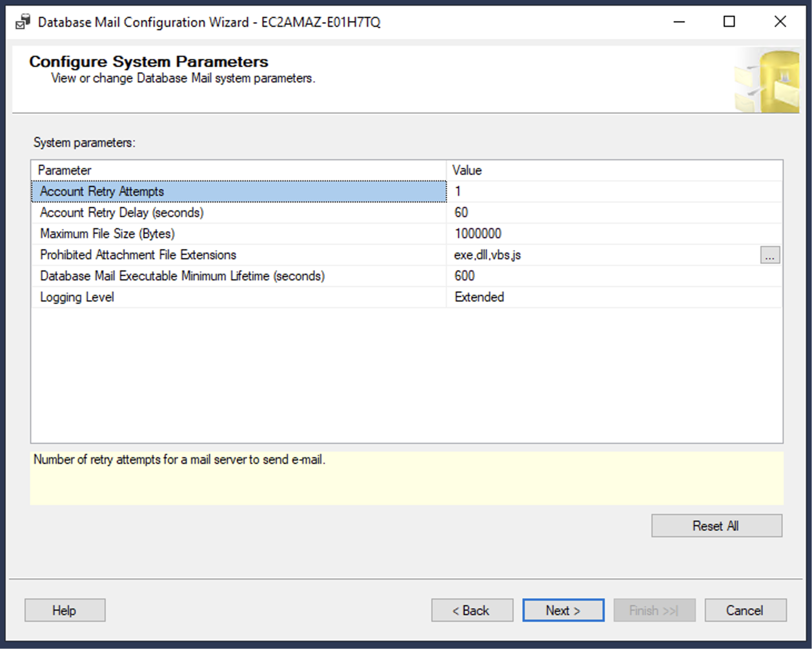This screenshot has height=649, width=812.
Task: Edit the minimum lifetime value 600
Action: tap(614, 276)
